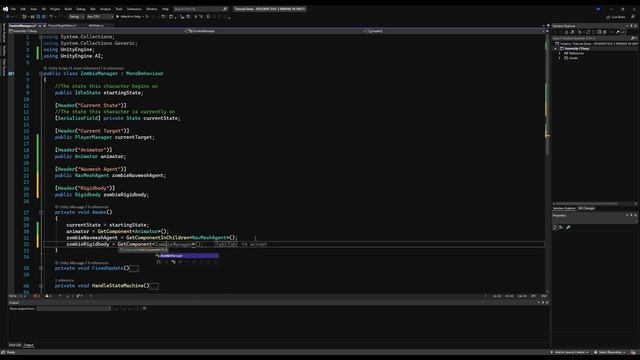Click the Visual Studio search box

[200, 9]
